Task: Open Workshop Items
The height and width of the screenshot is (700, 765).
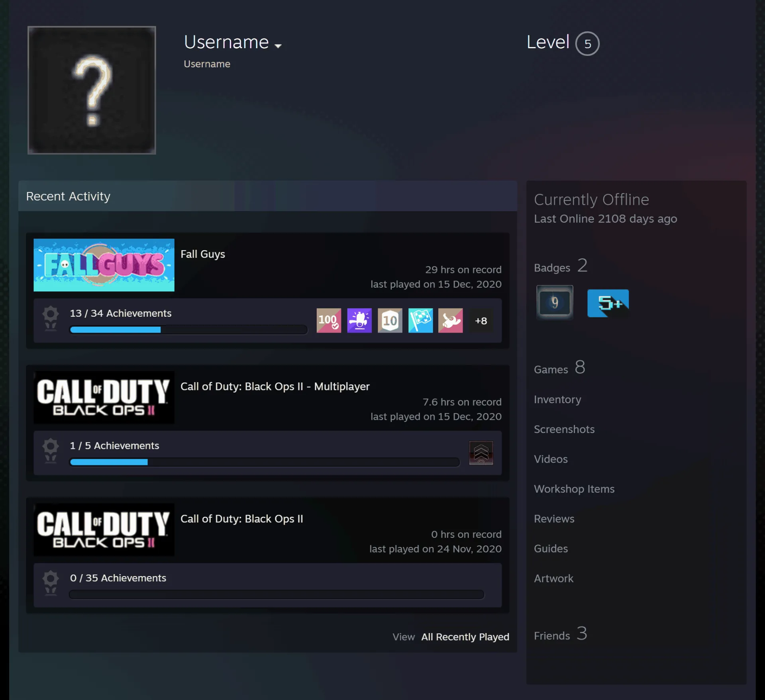Action: coord(574,489)
